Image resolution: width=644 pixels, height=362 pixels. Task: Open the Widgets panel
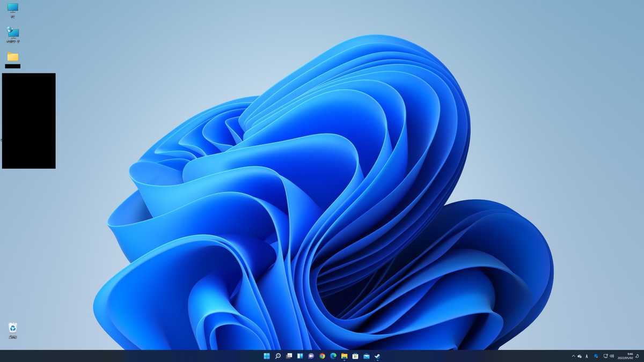[x=300, y=356]
